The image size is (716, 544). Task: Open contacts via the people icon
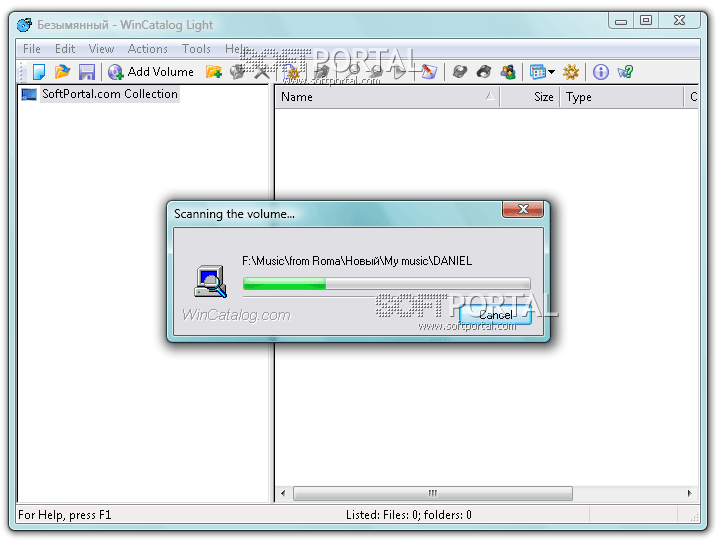tap(508, 72)
